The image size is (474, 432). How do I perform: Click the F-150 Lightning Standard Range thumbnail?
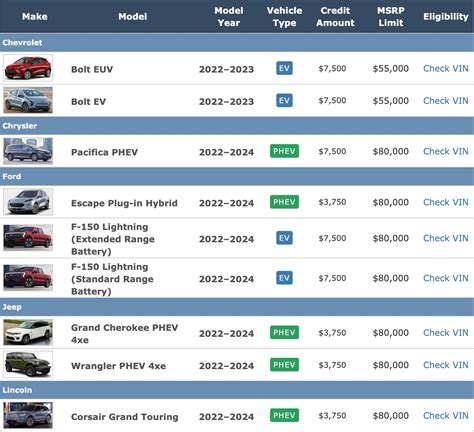28,277
